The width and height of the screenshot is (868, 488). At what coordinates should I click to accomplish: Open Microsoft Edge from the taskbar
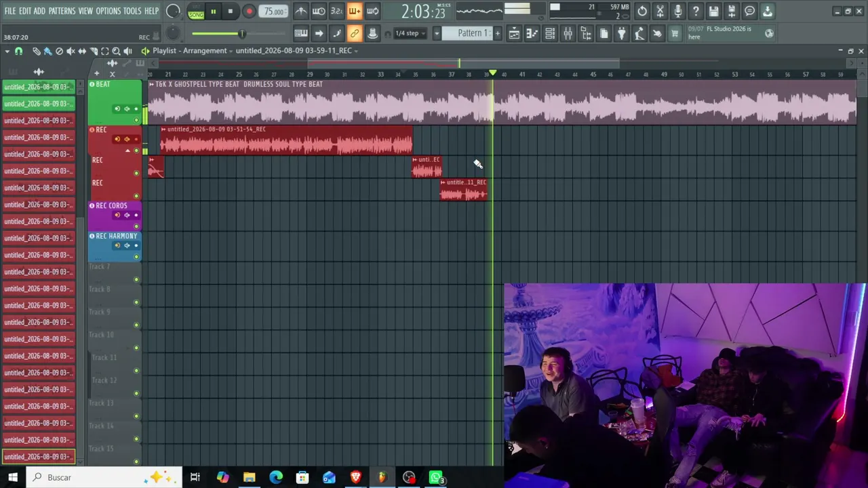pyautogui.click(x=276, y=477)
